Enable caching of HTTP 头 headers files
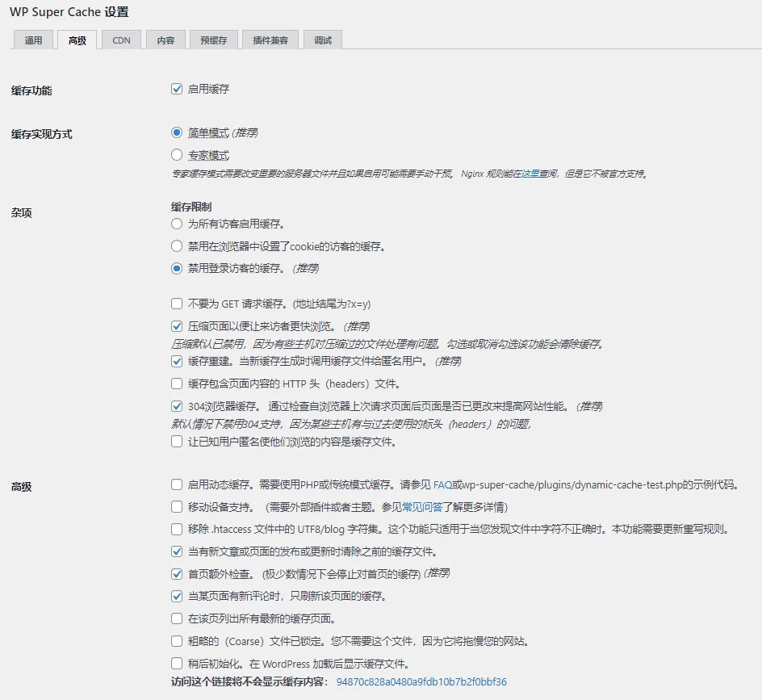Image resolution: width=762 pixels, height=700 pixels. click(177, 384)
